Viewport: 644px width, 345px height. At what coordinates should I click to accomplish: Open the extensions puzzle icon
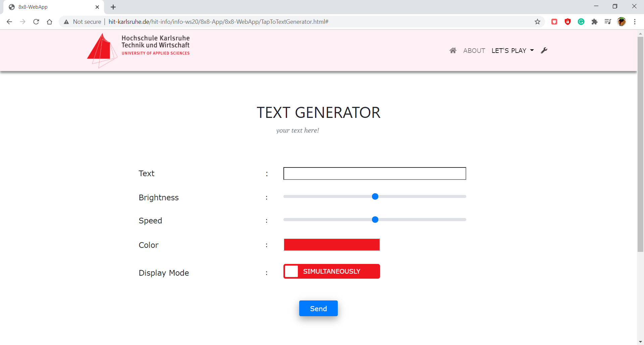pyautogui.click(x=594, y=22)
